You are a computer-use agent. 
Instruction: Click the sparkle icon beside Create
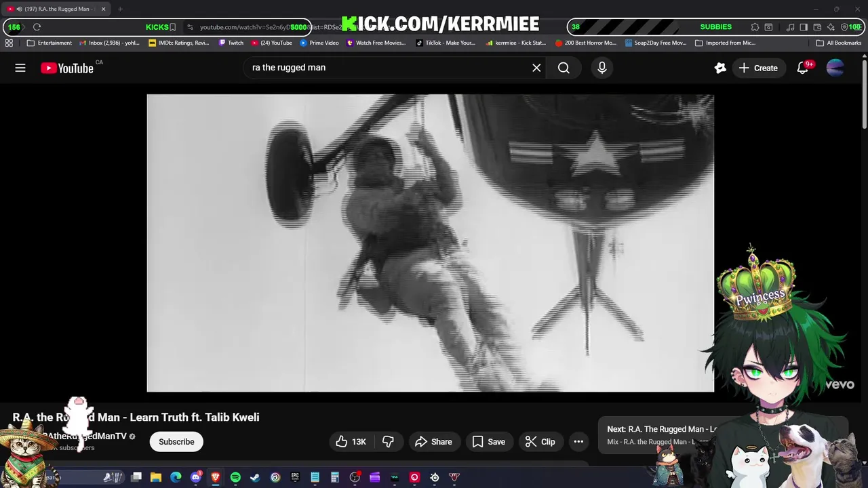tap(720, 68)
